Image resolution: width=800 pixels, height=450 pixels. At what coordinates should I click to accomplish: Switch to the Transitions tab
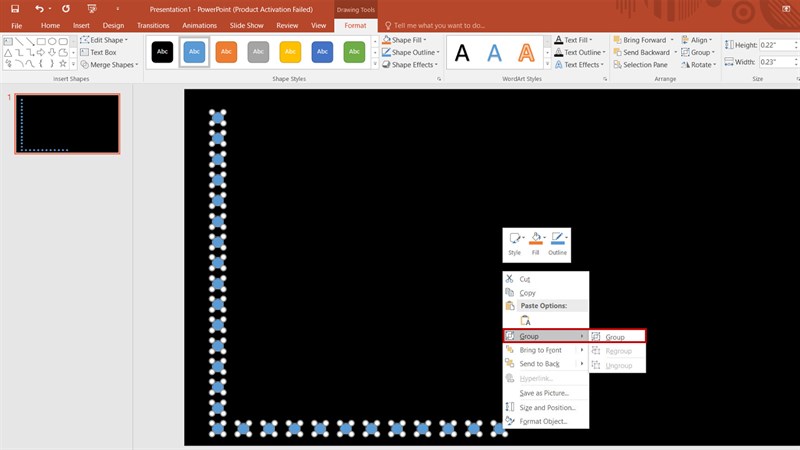(x=153, y=25)
